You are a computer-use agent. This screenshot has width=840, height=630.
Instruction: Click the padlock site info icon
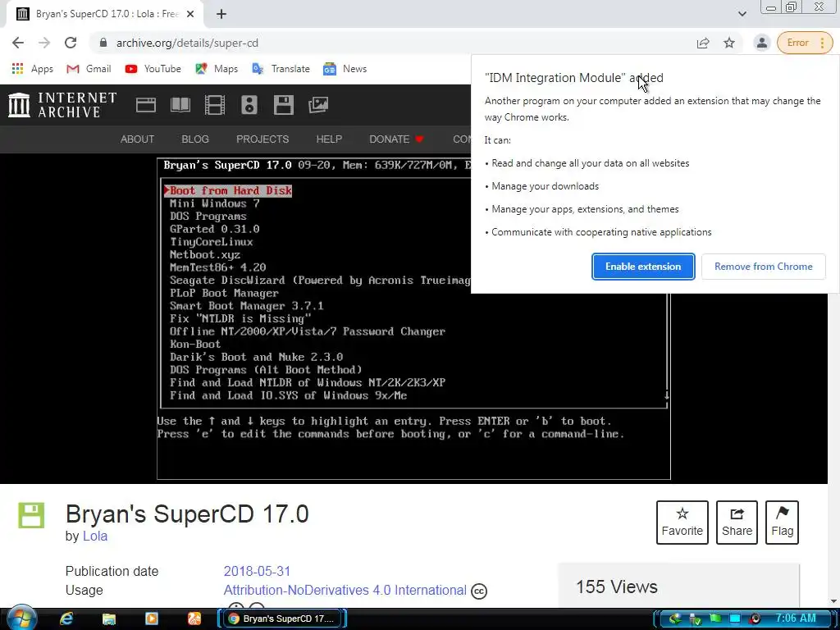[103, 43]
